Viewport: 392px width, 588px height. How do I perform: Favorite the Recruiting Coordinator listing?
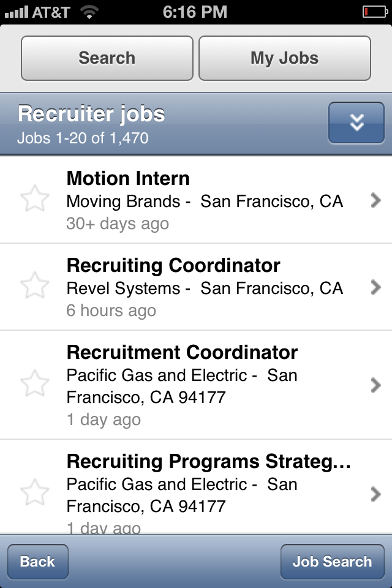click(x=34, y=286)
